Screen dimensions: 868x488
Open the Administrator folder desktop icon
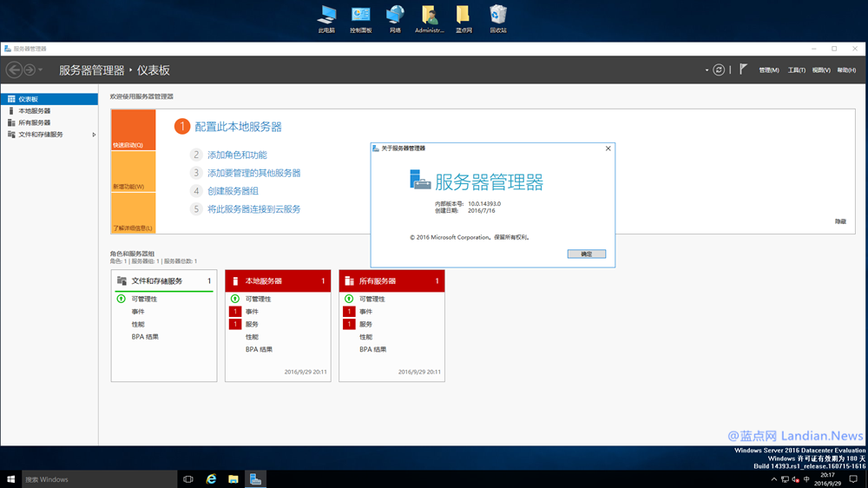click(x=430, y=19)
